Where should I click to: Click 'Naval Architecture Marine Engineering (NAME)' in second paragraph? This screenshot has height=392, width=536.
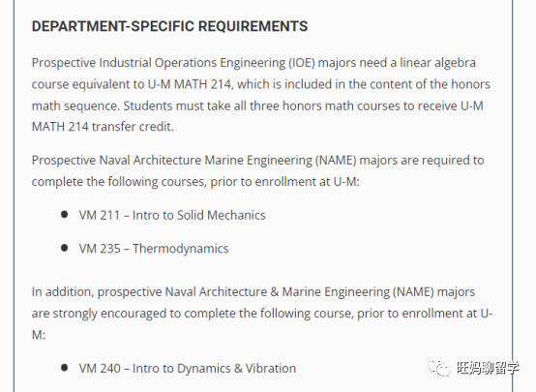point(228,161)
